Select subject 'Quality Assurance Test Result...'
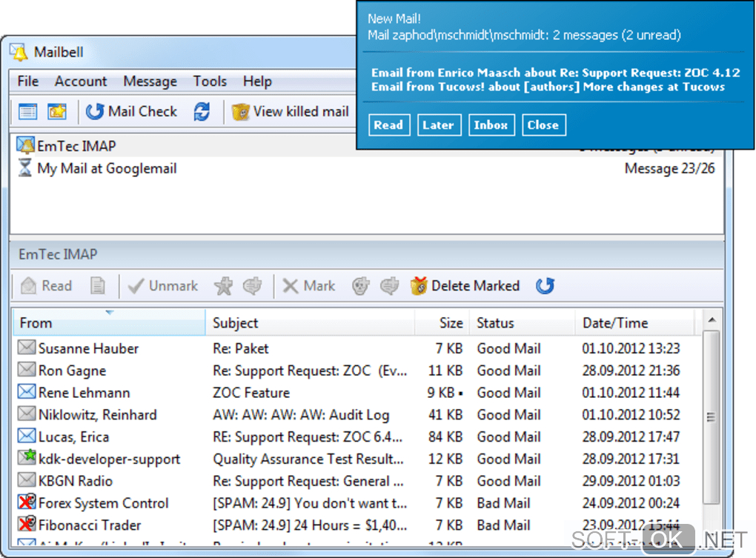This screenshot has width=756, height=558. click(x=308, y=459)
